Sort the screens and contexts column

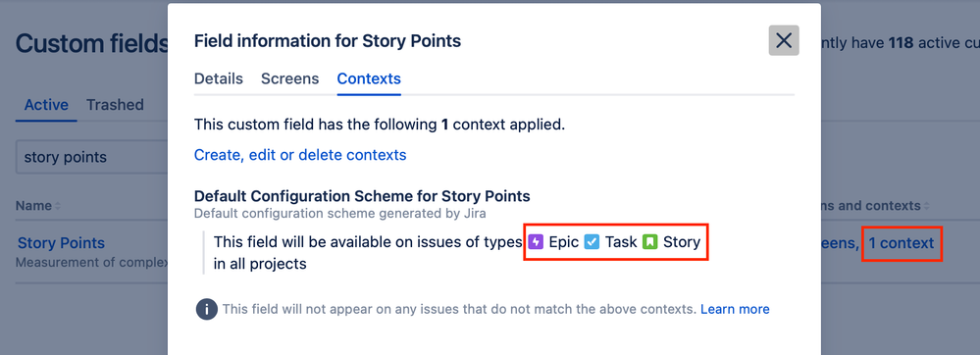(x=926, y=206)
